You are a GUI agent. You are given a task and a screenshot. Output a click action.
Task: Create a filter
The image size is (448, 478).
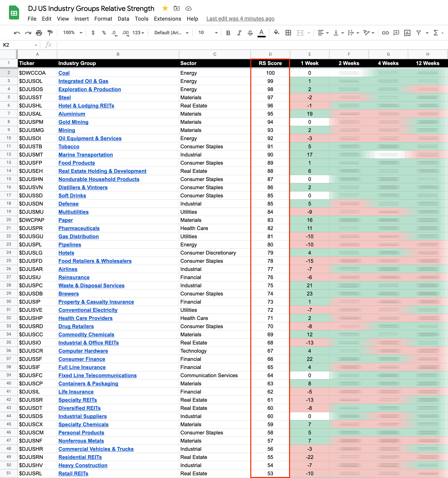(418, 33)
